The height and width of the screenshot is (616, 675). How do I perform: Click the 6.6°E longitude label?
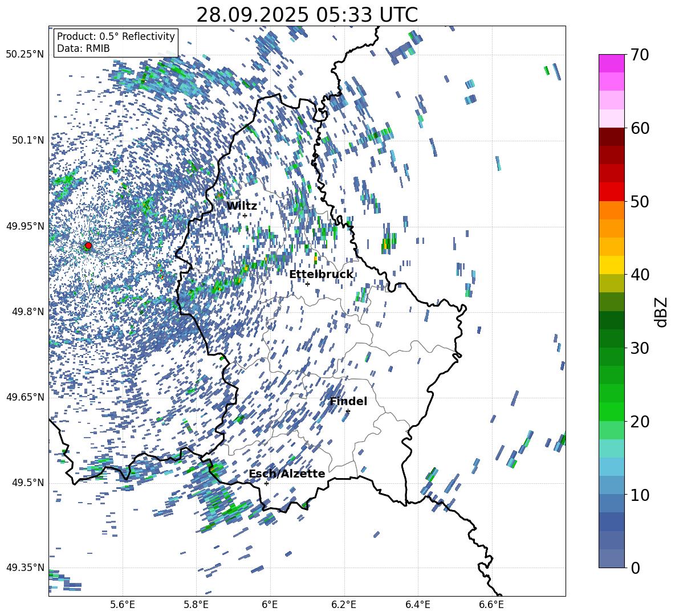click(x=491, y=605)
